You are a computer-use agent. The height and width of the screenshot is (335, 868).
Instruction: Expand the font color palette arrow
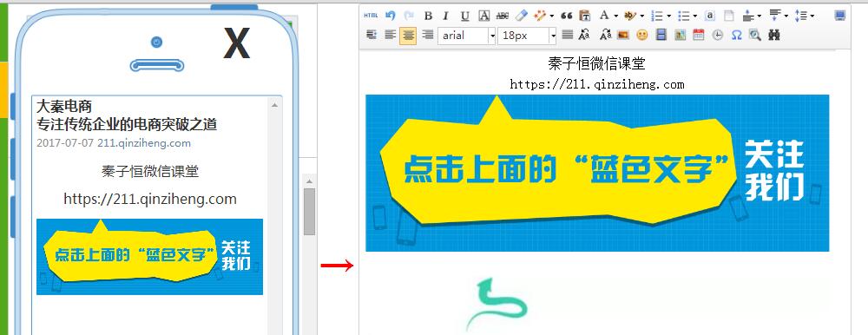[x=616, y=16]
